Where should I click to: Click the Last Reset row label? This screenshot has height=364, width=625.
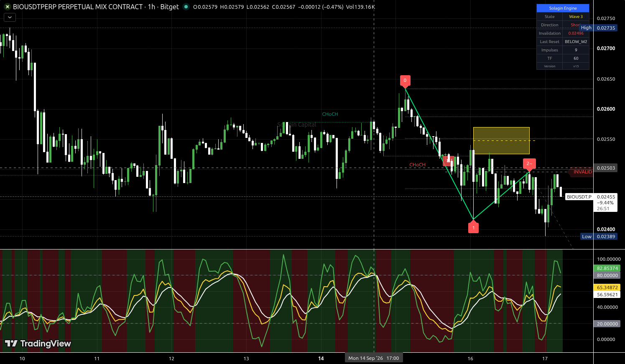pyautogui.click(x=550, y=42)
